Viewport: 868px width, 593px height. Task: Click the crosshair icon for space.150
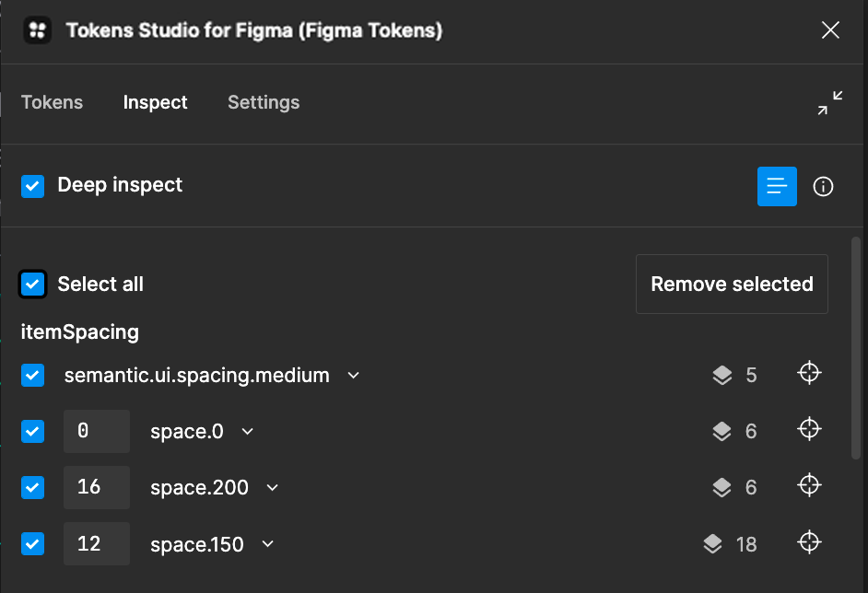pyautogui.click(x=809, y=542)
